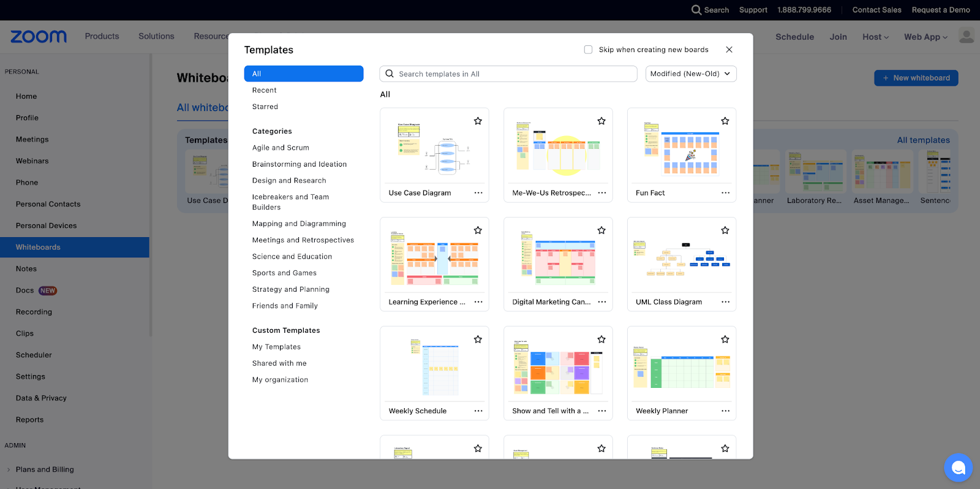Select Sports and Games category
980x489 pixels.
284,273
